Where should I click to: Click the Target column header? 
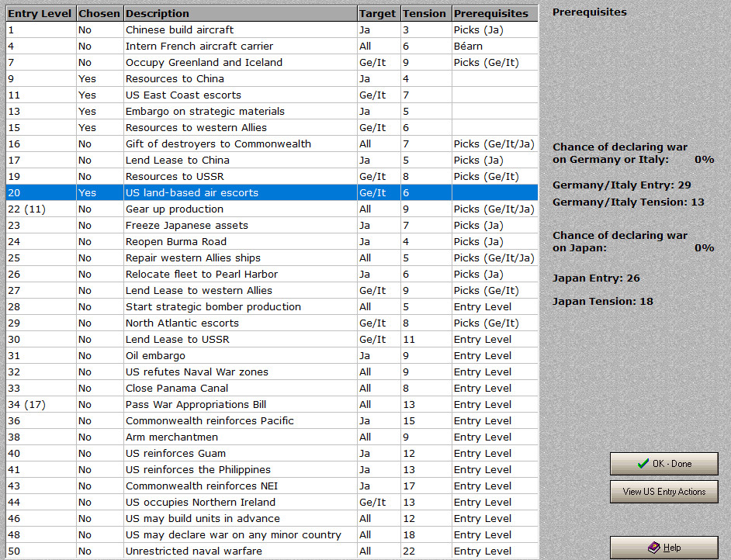[379, 13]
